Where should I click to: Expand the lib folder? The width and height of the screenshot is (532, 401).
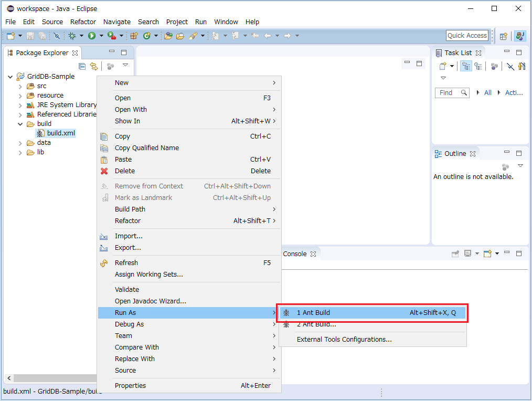(x=20, y=153)
